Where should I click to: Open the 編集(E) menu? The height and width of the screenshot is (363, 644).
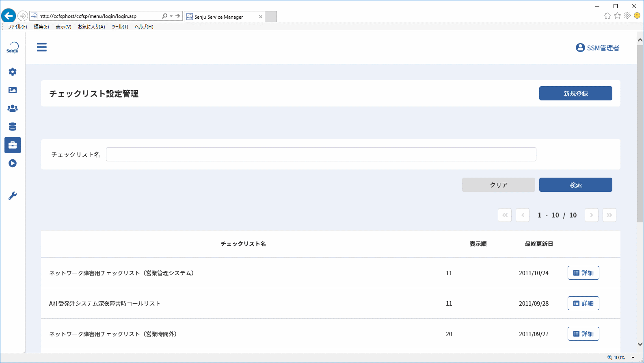41,27
